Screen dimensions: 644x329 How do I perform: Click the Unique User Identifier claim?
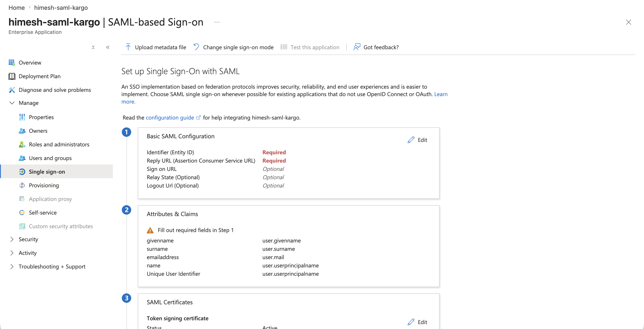[173, 274]
